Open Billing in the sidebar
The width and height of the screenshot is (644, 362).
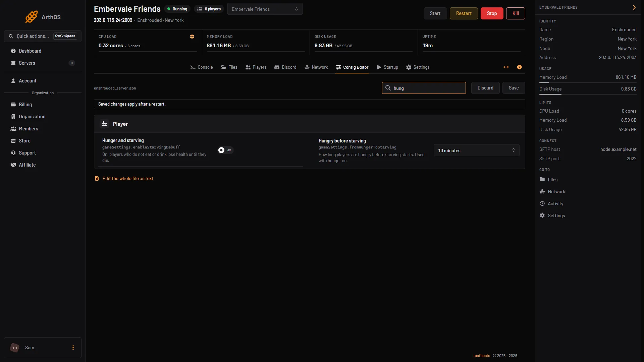(x=43, y=105)
